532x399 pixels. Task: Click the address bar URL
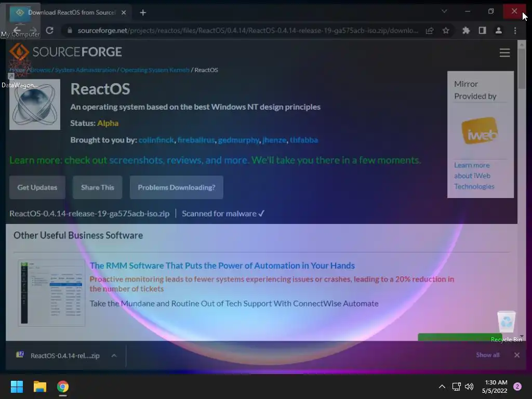pyautogui.click(x=248, y=31)
